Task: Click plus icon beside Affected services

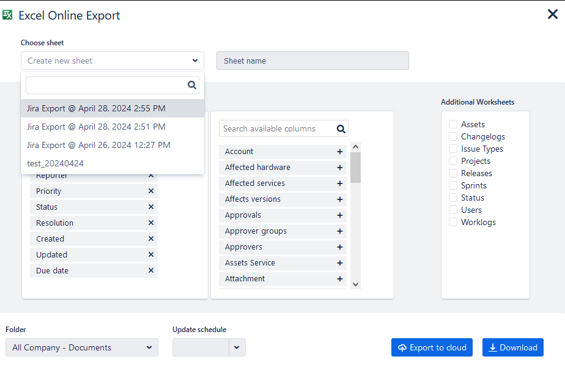Action: click(340, 183)
